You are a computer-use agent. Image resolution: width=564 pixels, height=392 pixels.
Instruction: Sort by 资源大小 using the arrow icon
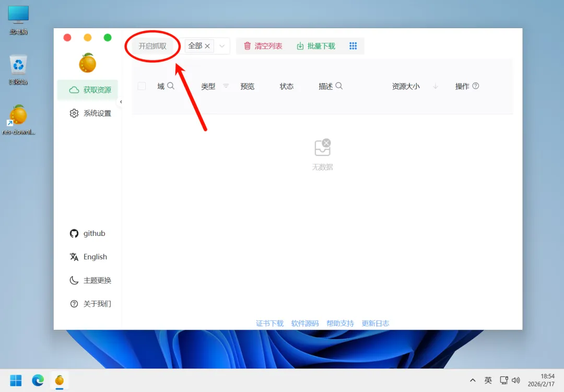coord(436,87)
